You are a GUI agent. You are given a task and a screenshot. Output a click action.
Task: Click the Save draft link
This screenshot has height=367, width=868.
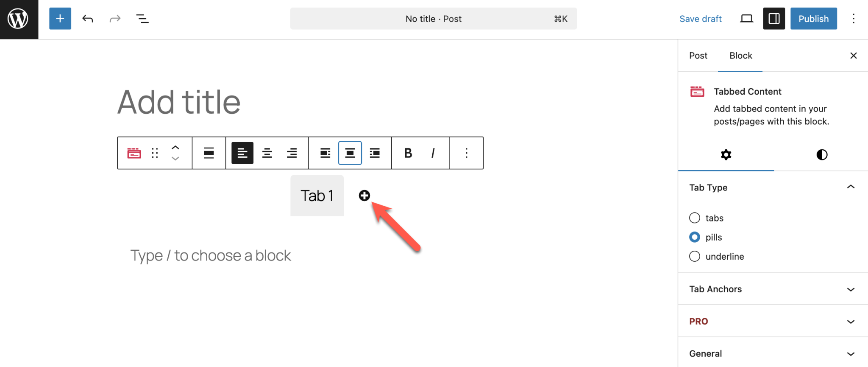[701, 18]
